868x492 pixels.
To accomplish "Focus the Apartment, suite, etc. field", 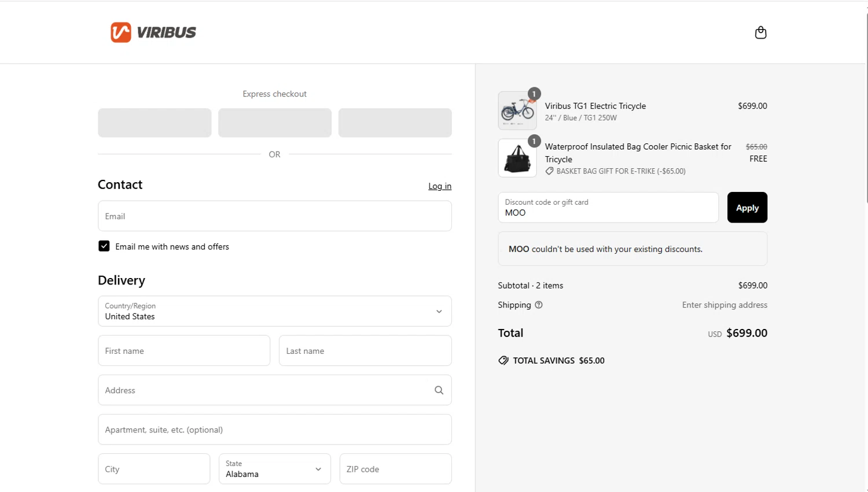I will [x=275, y=430].
